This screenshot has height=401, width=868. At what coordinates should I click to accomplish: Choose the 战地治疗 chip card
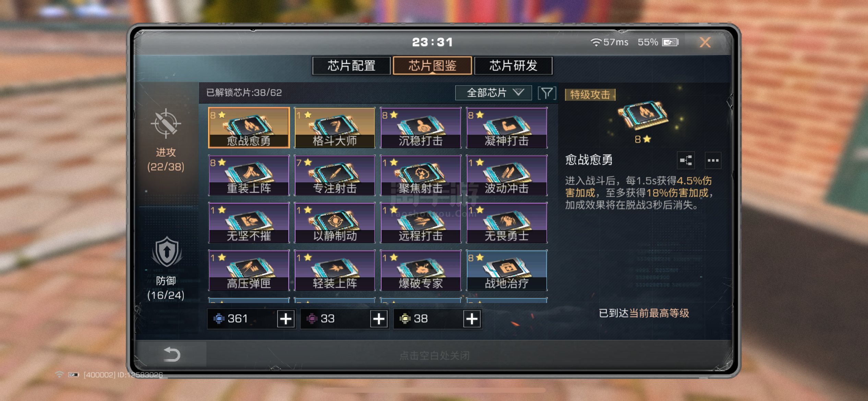point(507,270)
